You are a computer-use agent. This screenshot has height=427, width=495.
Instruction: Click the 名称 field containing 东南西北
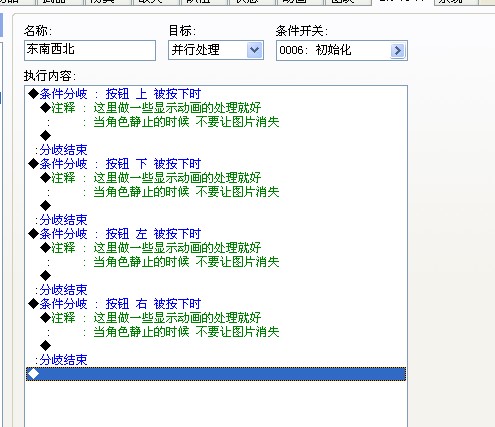tap(90, 50)
